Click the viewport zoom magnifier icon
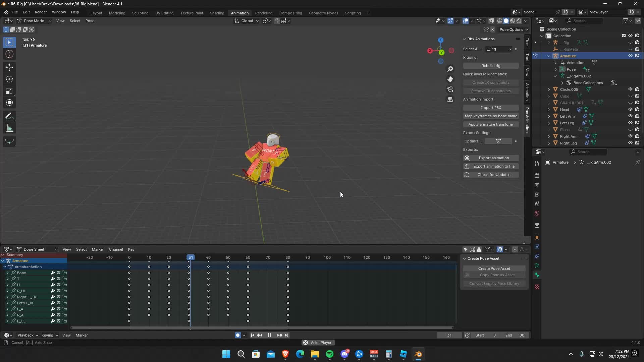 pos(450,69)
